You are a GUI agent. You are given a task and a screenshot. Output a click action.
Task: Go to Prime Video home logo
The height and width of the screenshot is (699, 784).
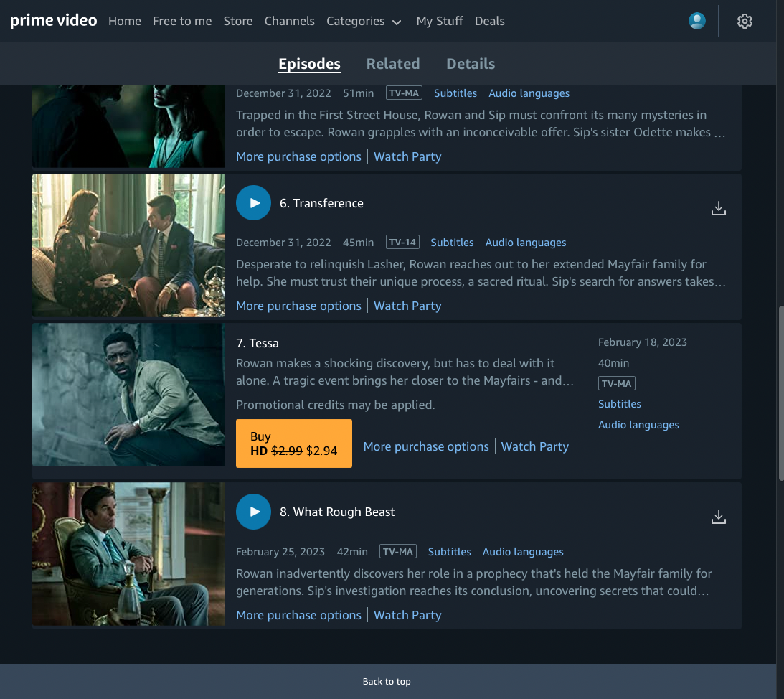(54, 21)
